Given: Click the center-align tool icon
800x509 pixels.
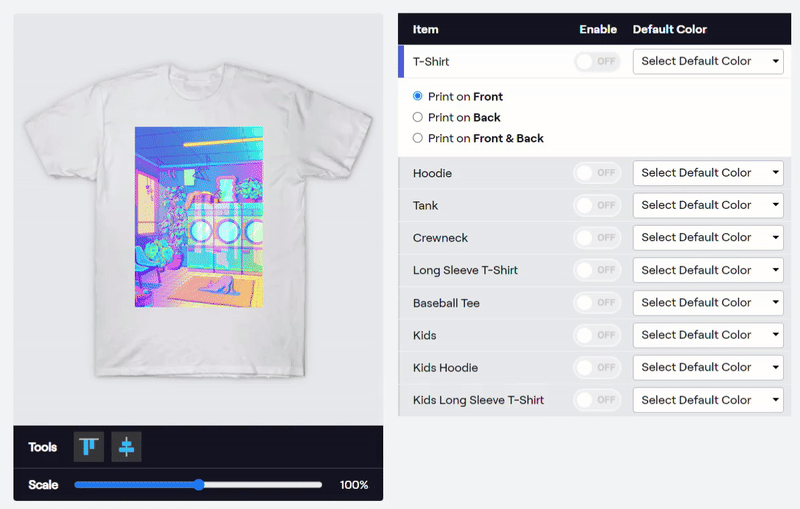Looking at the screenshot, I should pos(127,447).
